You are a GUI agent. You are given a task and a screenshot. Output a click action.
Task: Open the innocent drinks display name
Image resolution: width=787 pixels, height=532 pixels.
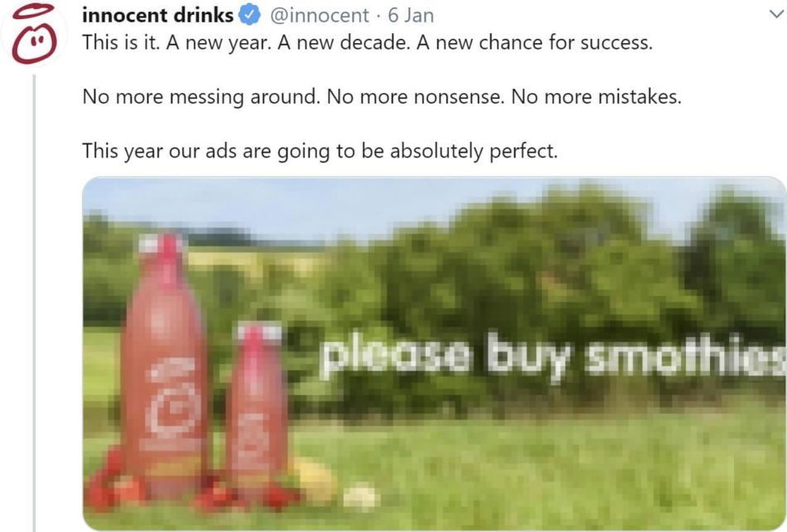[x=157, y=15]
